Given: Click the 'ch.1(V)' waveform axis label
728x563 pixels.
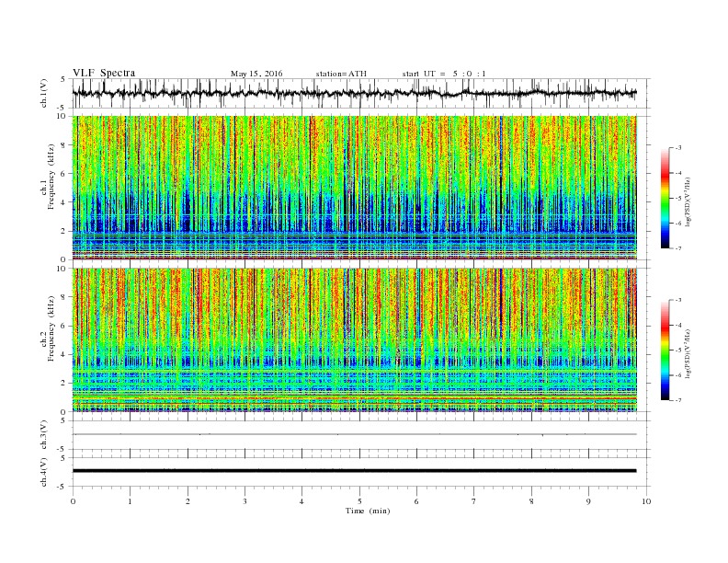Looking at the screenshot, I should click(x=44, y=93).
